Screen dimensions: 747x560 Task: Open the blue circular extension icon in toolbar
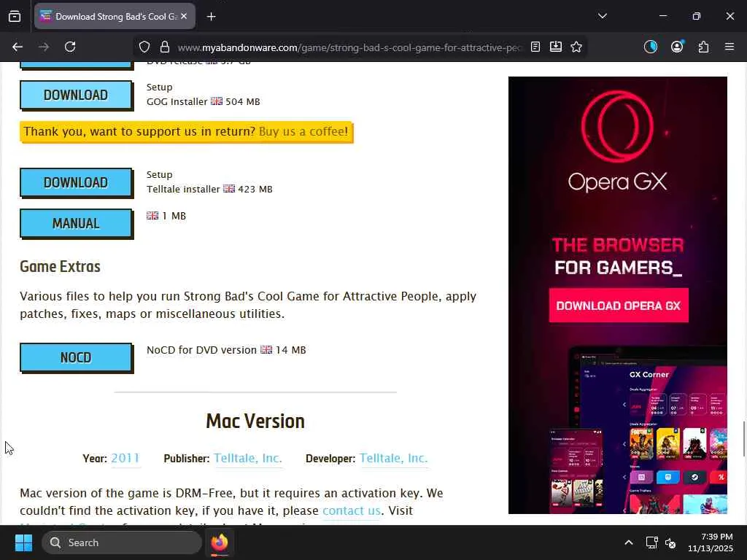pos(650,47)
